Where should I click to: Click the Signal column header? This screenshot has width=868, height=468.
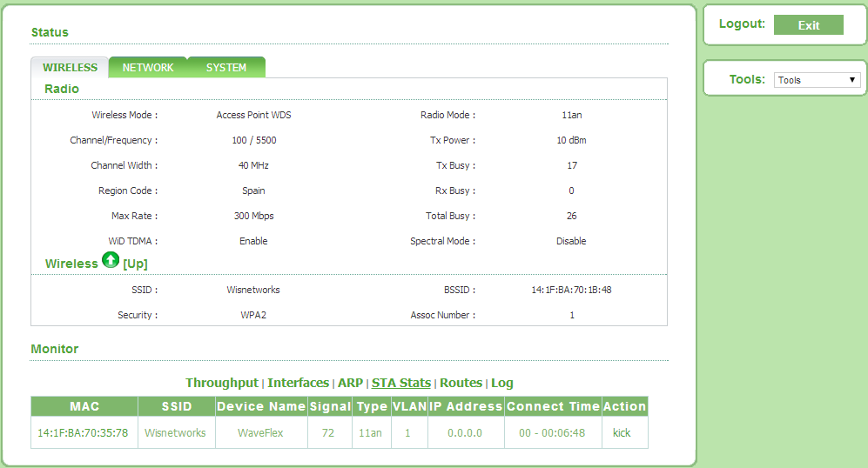[330, 406]
